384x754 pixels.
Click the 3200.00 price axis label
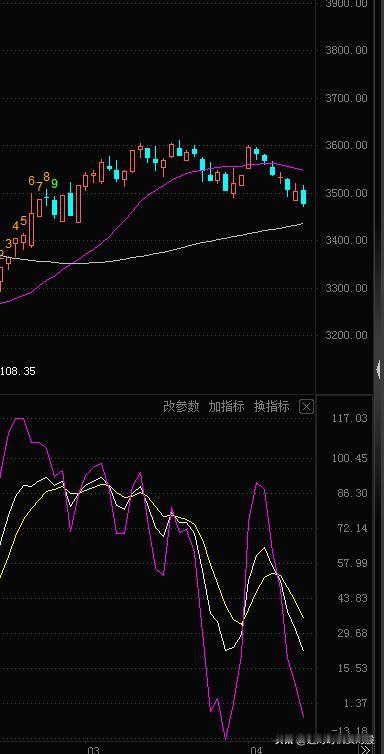tap(346, 335)
